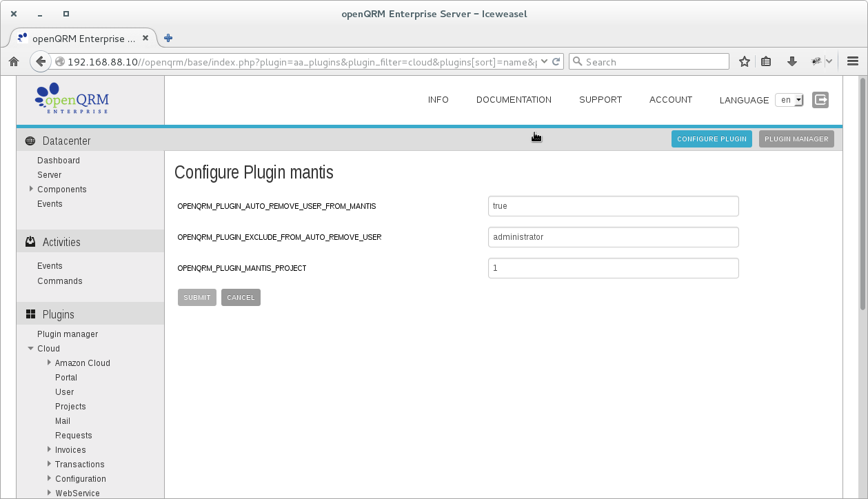Click the OPENQRM_PLUGIN_MANTIS_PROJECT label

point(242,268)
